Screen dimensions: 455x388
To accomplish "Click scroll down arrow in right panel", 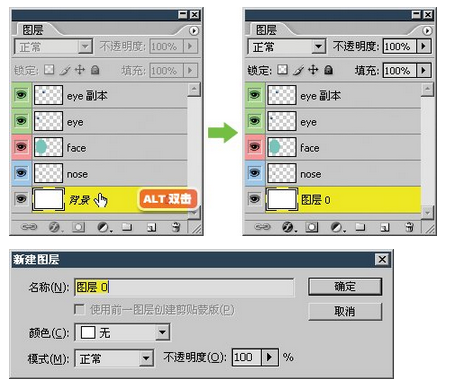I will point(427,212).
